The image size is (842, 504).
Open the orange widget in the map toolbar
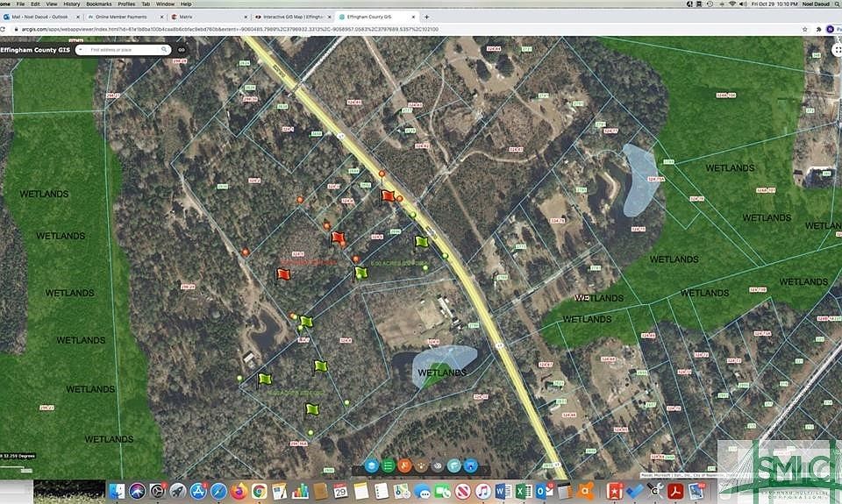pos(404,465)
